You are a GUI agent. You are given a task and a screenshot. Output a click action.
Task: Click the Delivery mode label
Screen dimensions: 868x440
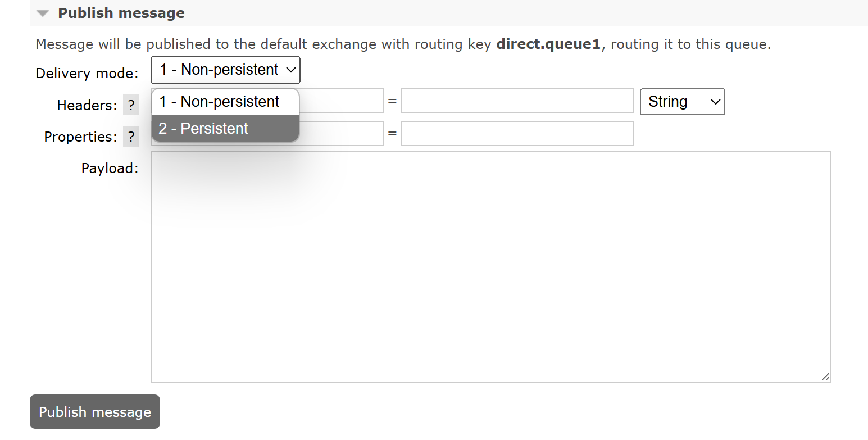click(x=87, y=73)
